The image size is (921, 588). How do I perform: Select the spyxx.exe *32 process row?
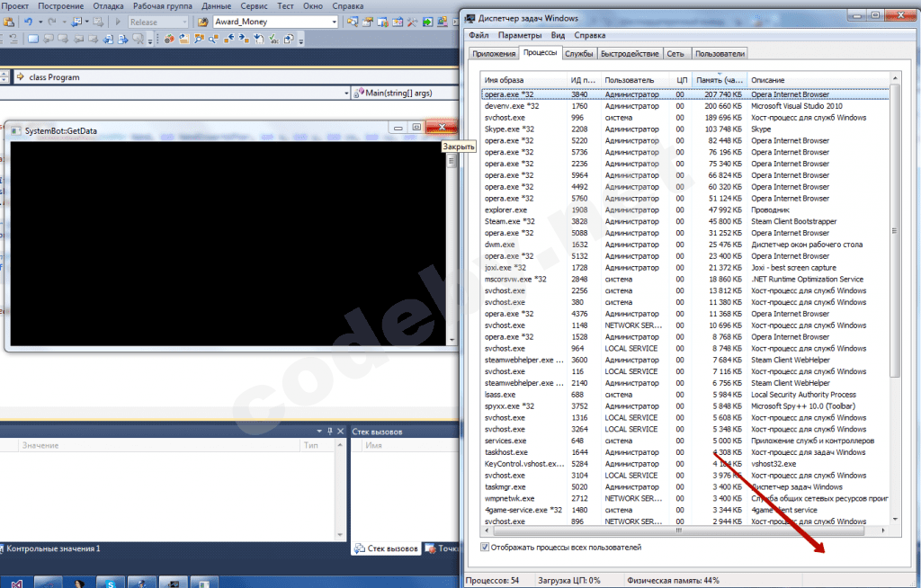684,406
